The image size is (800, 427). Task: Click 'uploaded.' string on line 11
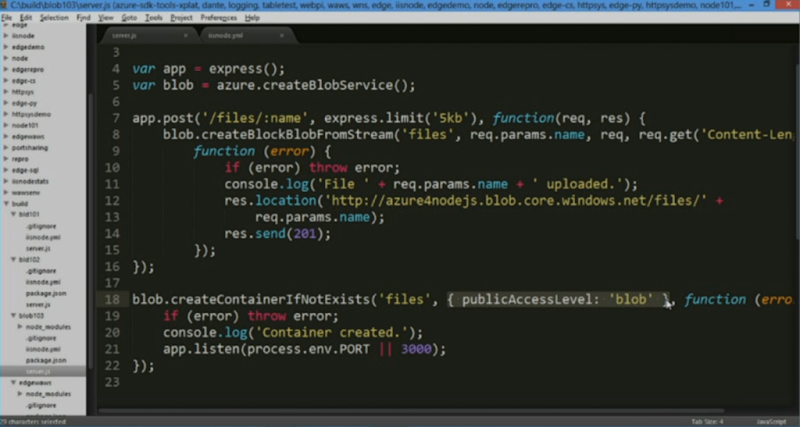(x=576, y=184)
